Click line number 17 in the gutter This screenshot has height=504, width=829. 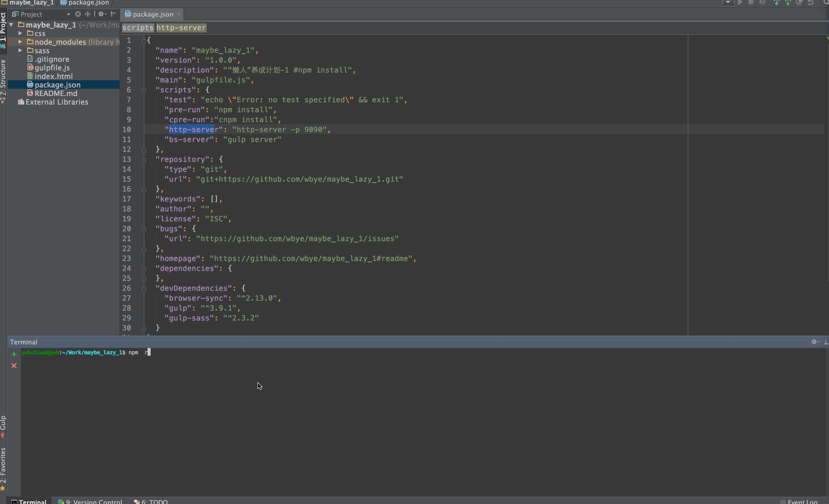(127, 199)
